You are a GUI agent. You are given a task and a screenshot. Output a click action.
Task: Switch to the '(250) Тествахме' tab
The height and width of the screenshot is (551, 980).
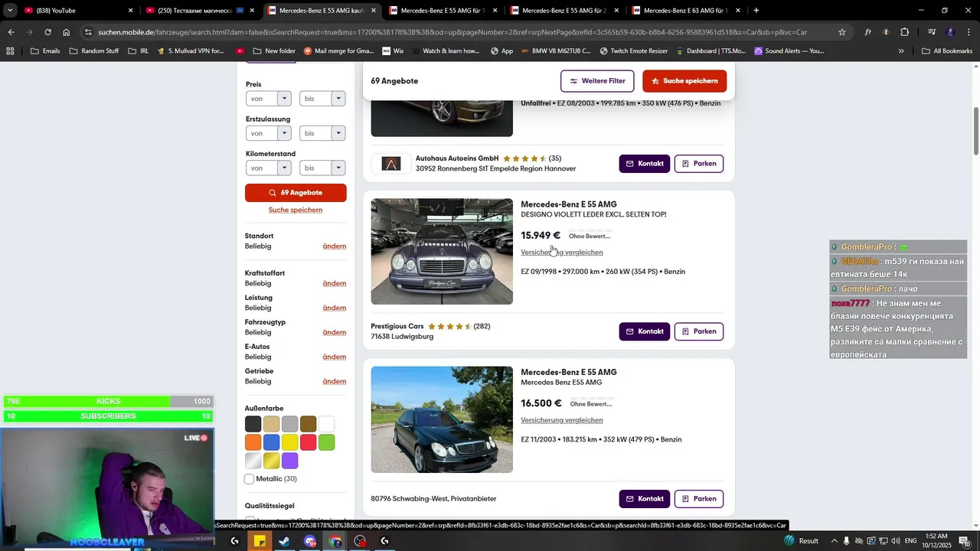click(199, 11)
